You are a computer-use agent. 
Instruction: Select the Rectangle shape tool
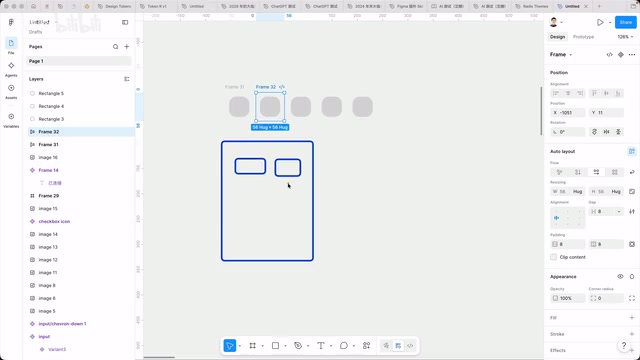276,346
